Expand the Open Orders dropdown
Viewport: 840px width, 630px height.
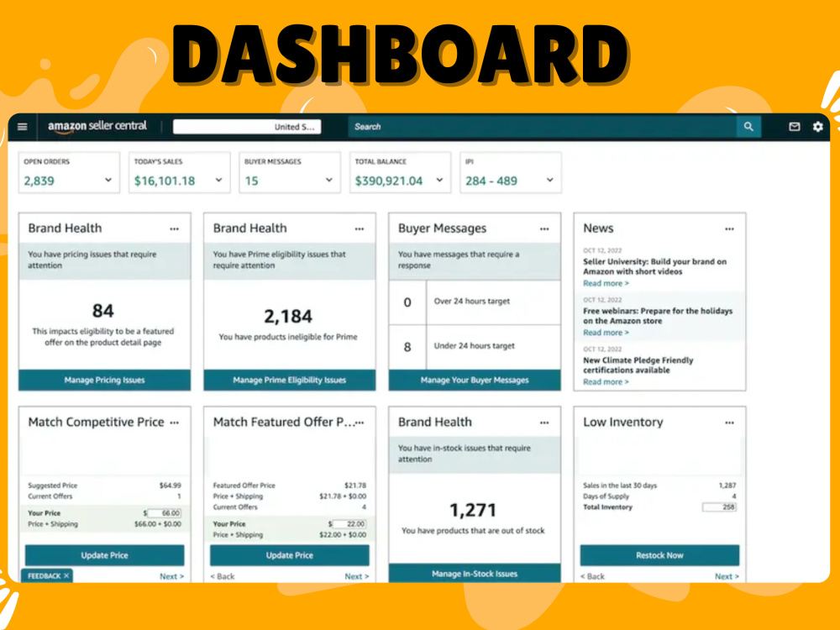[108, 180]
